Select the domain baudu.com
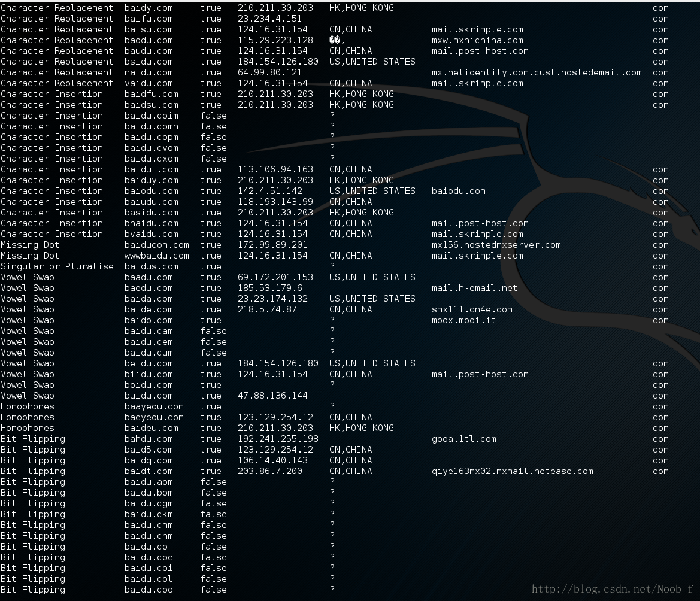 point(149,51)
